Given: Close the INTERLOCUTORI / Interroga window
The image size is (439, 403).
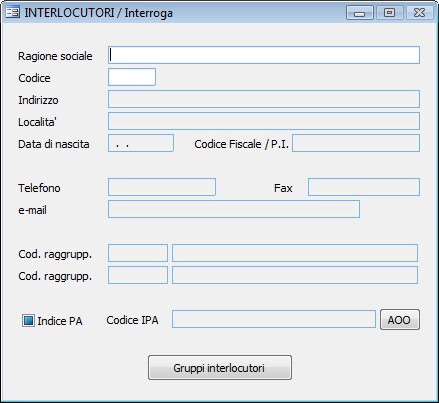Looking at the screenshot, I should (420, 13).
